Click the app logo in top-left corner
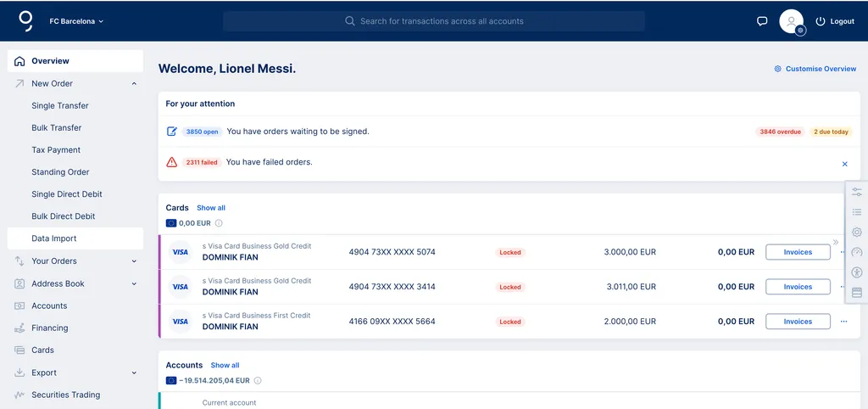 coord(26,20)
